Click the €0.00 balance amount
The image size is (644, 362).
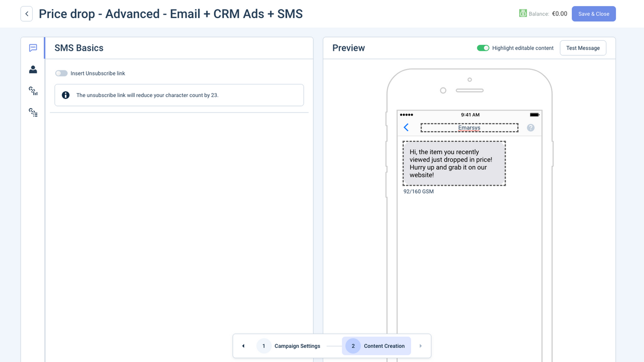(559, 14)
